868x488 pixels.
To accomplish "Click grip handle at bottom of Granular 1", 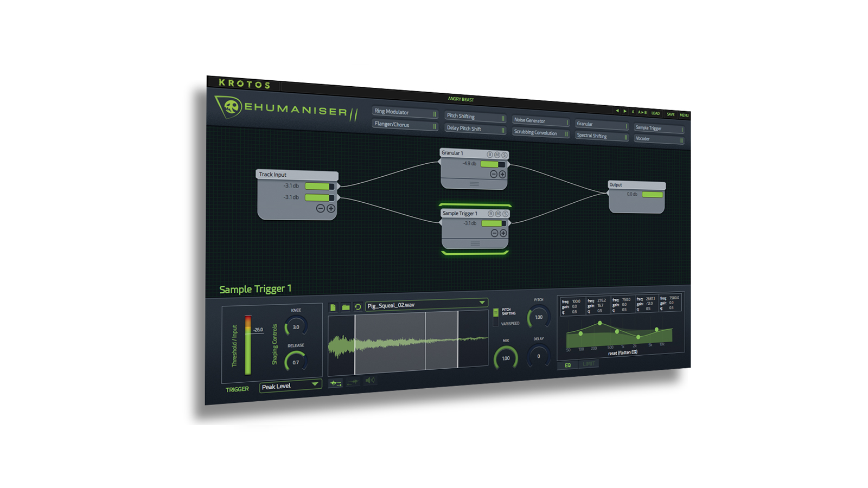I will pos(474,184).
